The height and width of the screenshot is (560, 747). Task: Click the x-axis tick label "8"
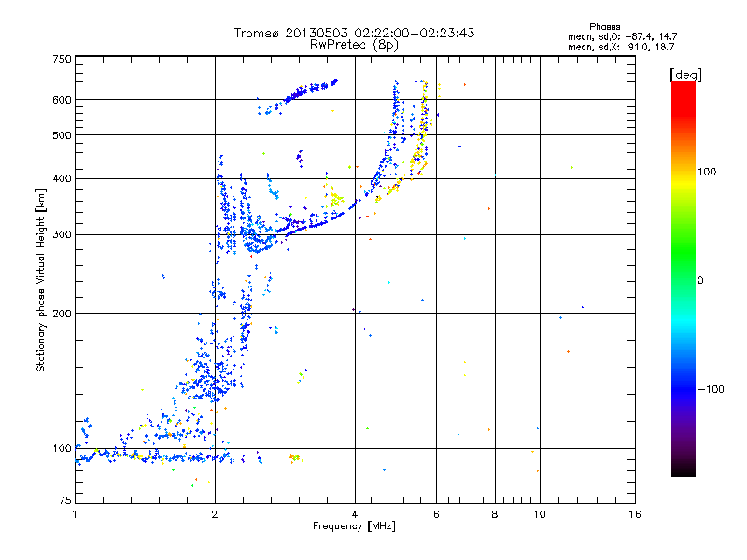[495, 514]
